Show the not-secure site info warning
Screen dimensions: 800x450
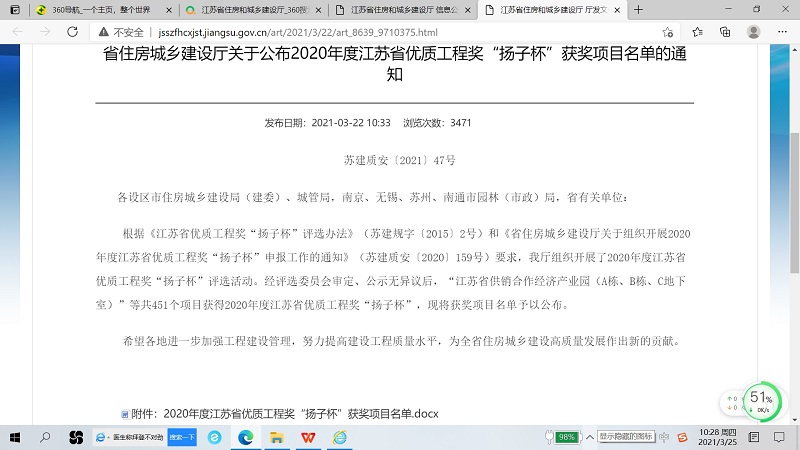121,32
